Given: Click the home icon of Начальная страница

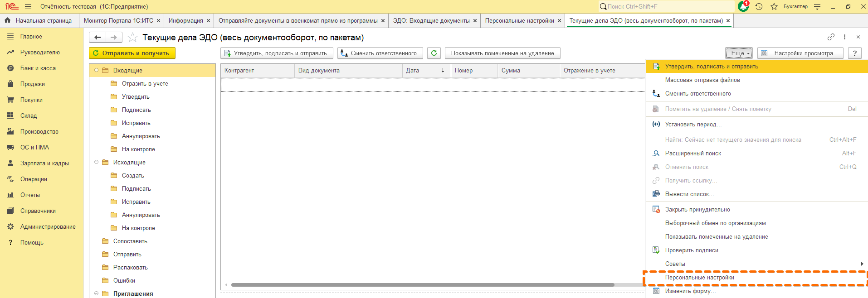Looking at the screenshot, I should coord(7,20).
